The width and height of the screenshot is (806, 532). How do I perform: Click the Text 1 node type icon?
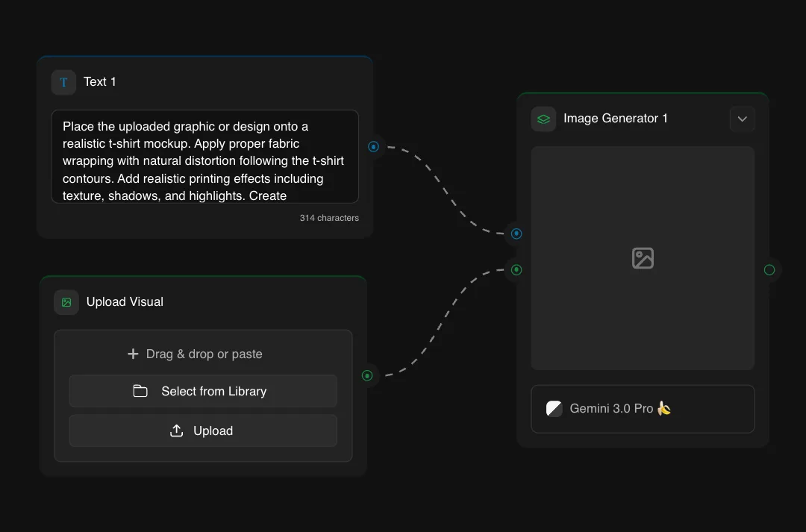click(x=63, y=82)
